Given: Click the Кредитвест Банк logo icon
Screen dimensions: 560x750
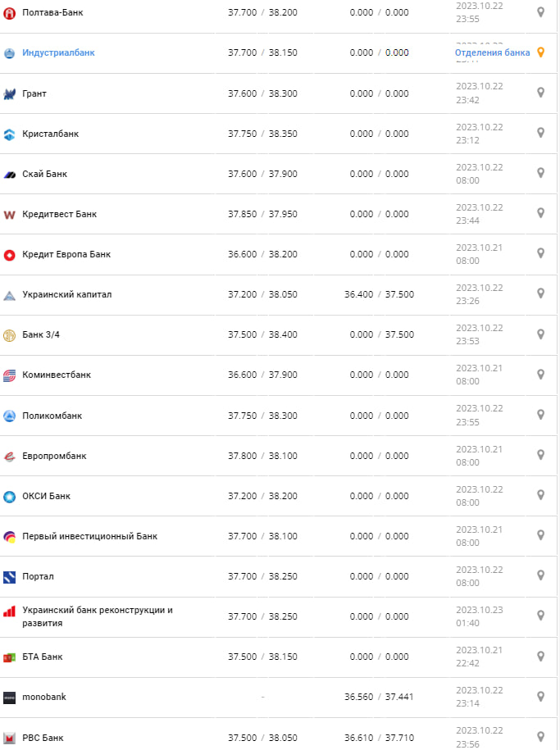Looking at the screenshot, I should pos(10,215).
